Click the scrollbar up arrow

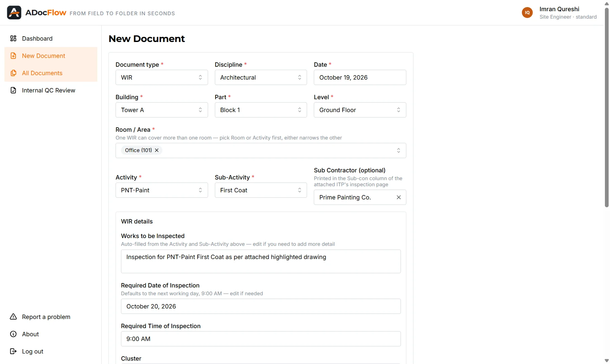pyautogui.click(x=607, y=3)
